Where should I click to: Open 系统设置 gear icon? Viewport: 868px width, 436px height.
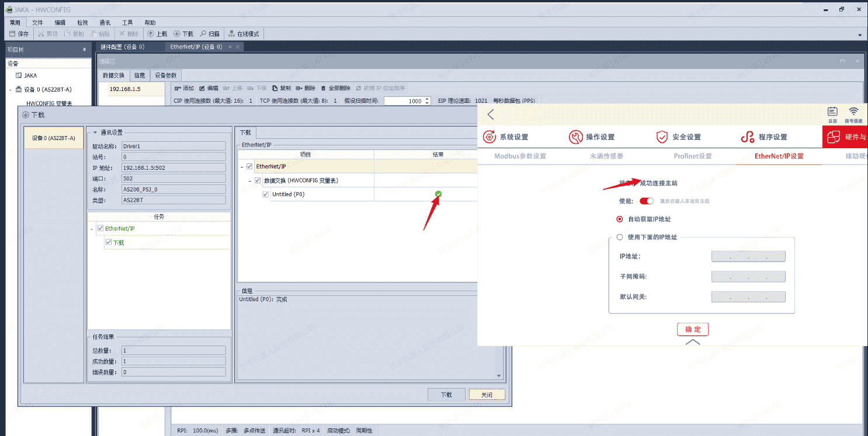[489, 137]
